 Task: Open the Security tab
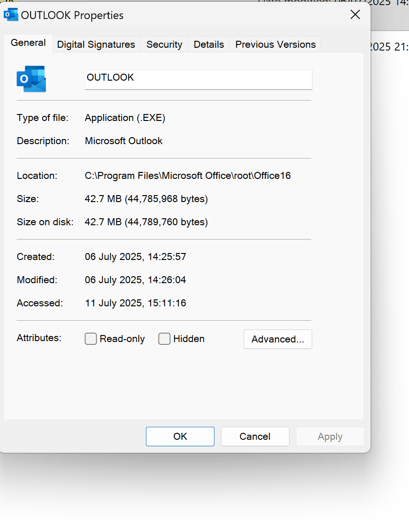164,44
